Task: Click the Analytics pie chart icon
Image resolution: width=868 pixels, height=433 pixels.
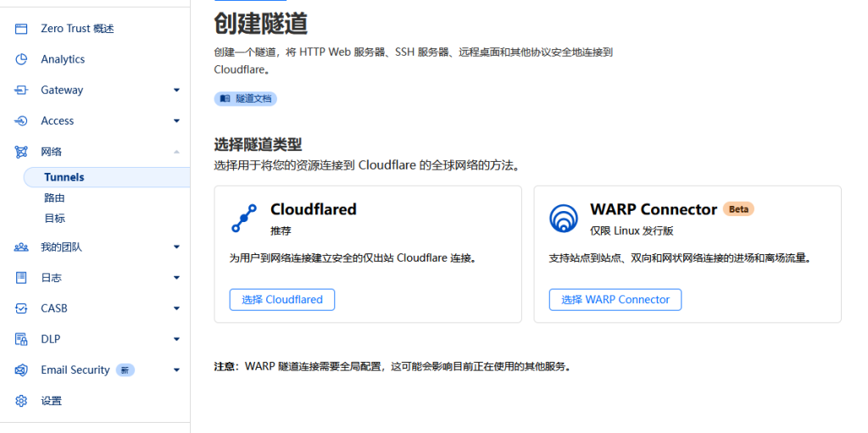Action: click(x=21, y=59)
